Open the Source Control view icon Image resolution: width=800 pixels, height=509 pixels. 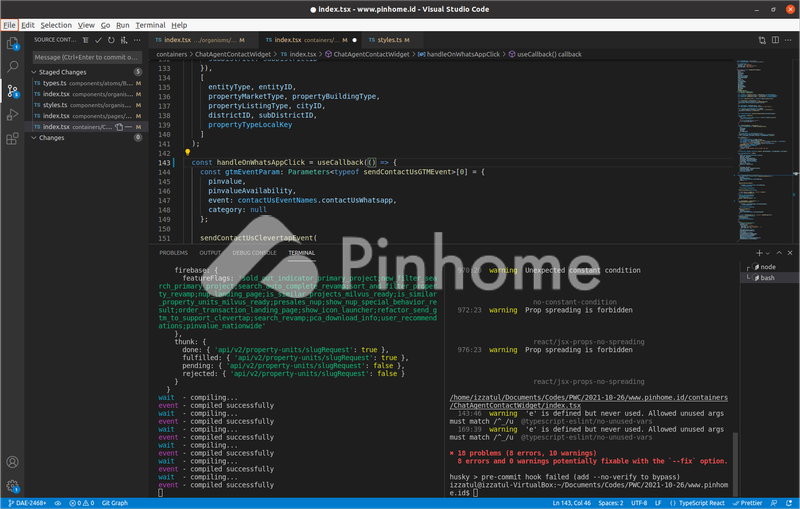point(13,91)
